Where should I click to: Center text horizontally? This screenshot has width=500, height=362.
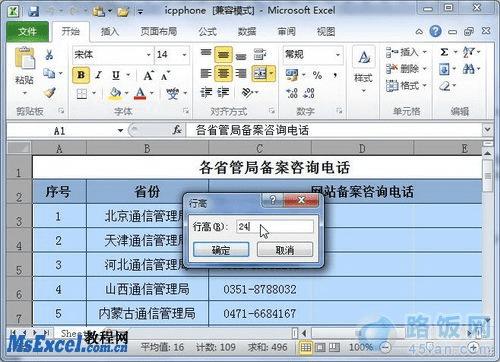click(223, 73)
